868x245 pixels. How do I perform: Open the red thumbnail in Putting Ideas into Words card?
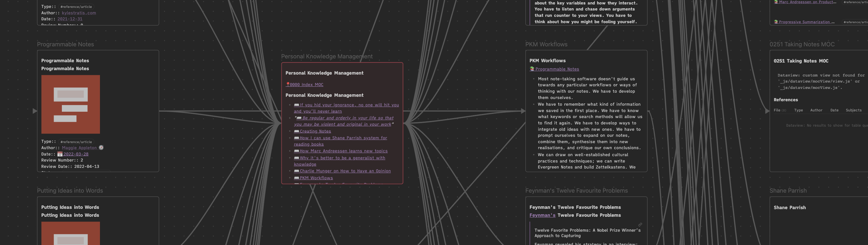tap(70, 233)
